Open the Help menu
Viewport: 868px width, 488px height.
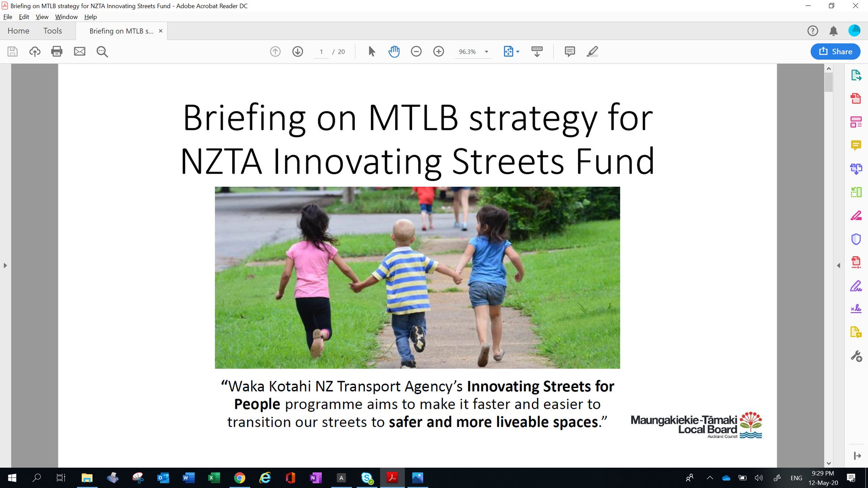[x=91, y=17]
